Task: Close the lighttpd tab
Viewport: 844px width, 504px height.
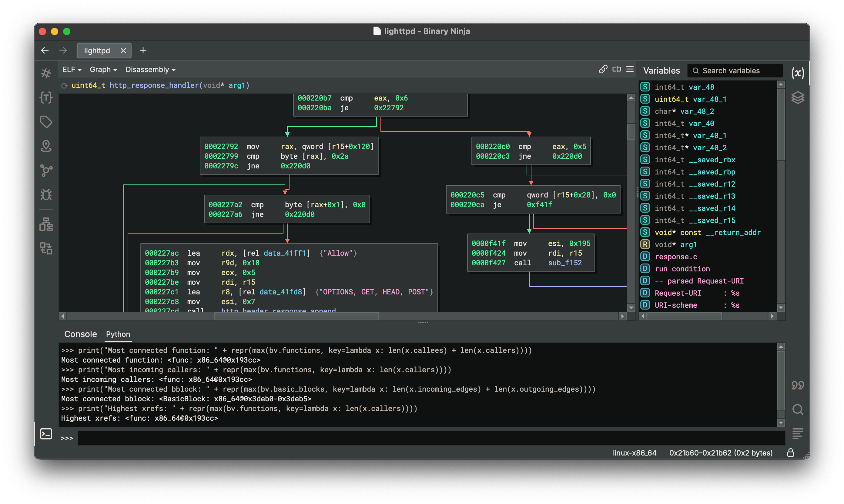Action: click(123, 51)
